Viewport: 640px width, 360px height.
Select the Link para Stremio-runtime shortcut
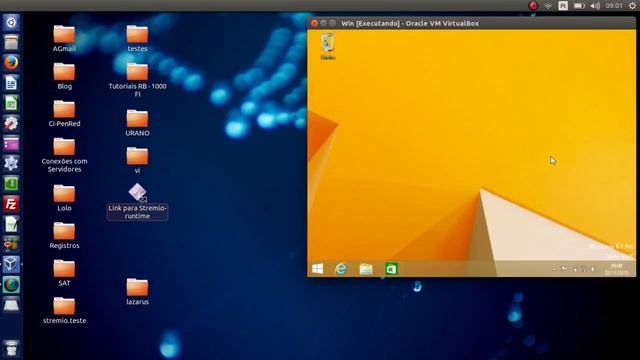coord(137,202)
